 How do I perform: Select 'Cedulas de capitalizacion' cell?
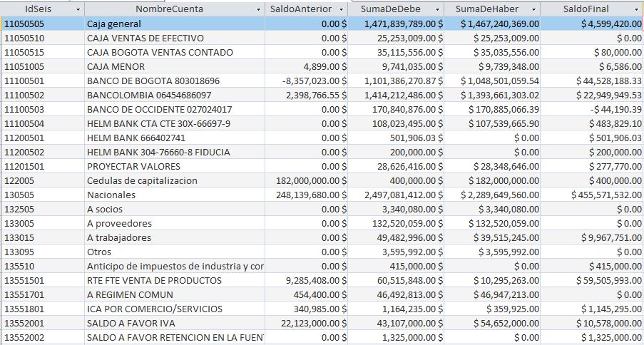[x=175, y=181]
